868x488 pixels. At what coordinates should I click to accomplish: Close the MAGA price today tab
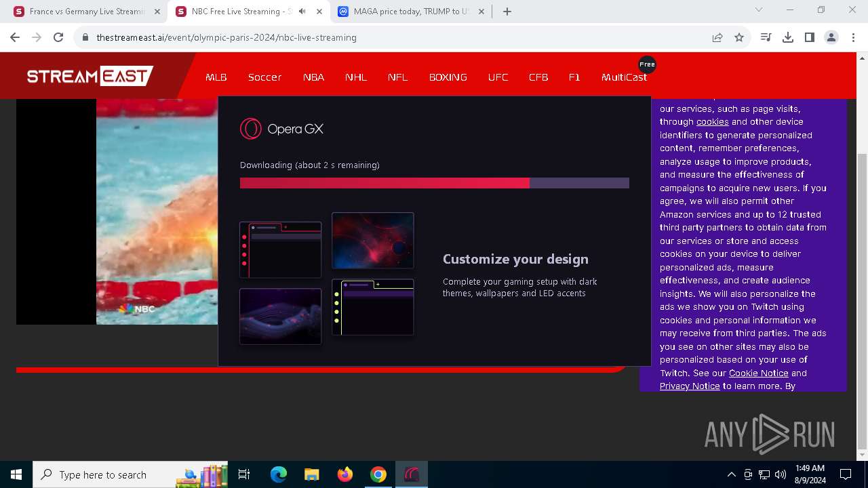[x=481, y=12]
